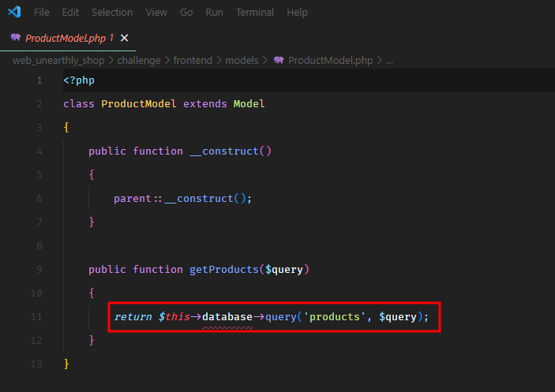
Task: Select the ProductModel.php tab title
Action: click(x=66, y=38)
